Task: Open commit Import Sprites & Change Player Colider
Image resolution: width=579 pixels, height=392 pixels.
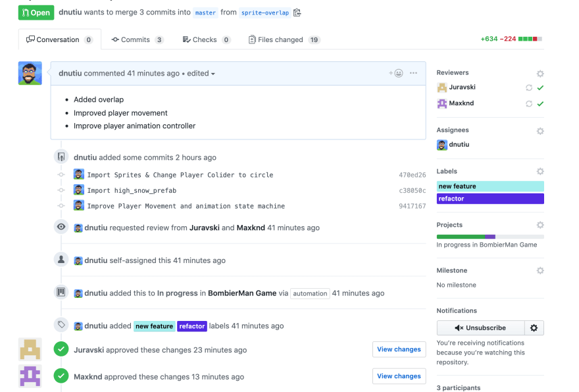Action: [180, 175]
